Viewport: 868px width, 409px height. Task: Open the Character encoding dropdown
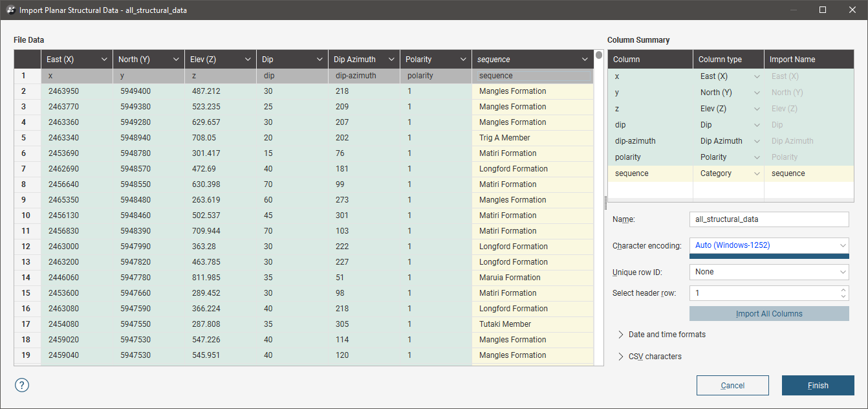(769, 245)
